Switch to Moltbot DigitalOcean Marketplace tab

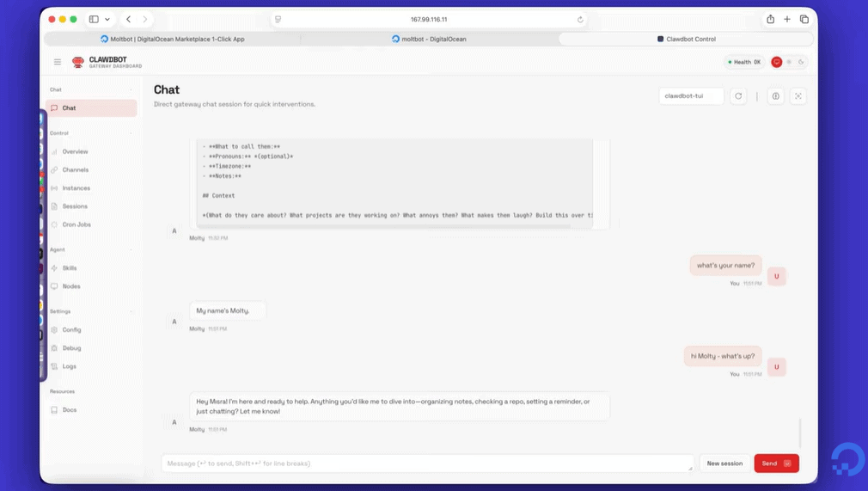172,40
